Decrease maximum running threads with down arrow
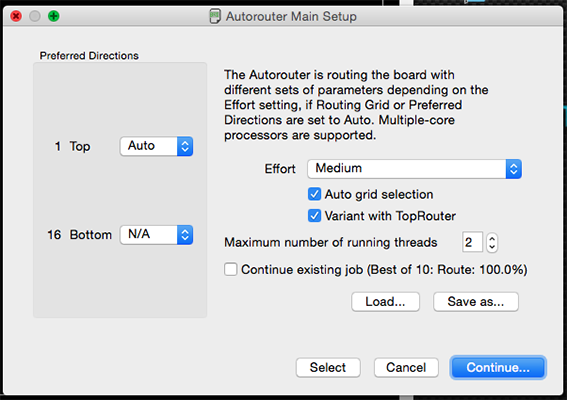567x400 pixels. (x=492, y=247)
